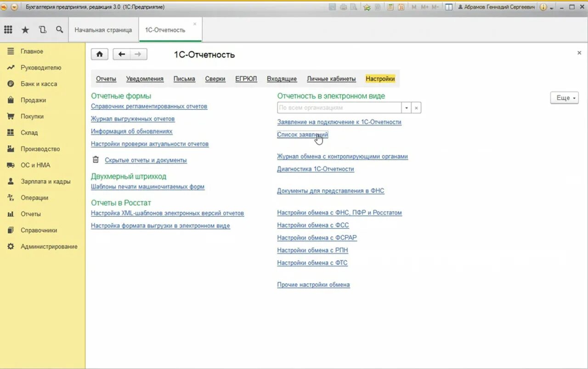The image size is (588, 369).
Task: Click the M+ memory button in the title bar
Action: pyautogui.click(x=424, y=7)
